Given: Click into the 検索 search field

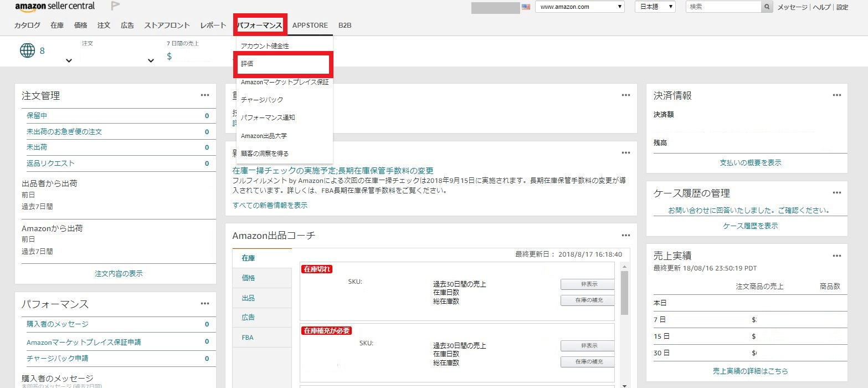Looking at the screenshot, I should 723,7.
